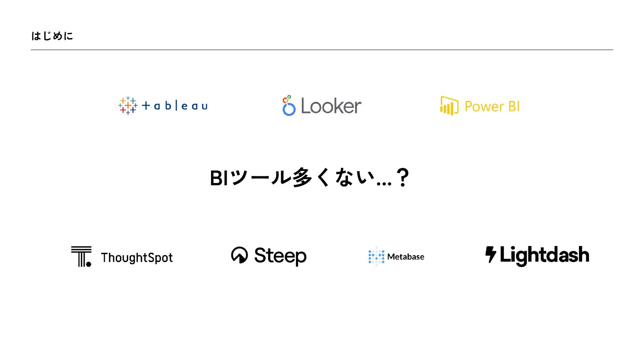Image resolution: width=644 pixels, height=362 pixels.
Task: Click the Steep circular mountain icon
Action: 239,255
